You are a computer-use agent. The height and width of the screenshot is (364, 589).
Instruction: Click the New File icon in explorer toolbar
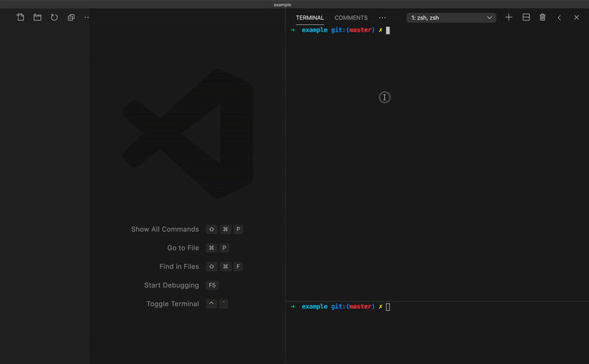pos(21,17)
